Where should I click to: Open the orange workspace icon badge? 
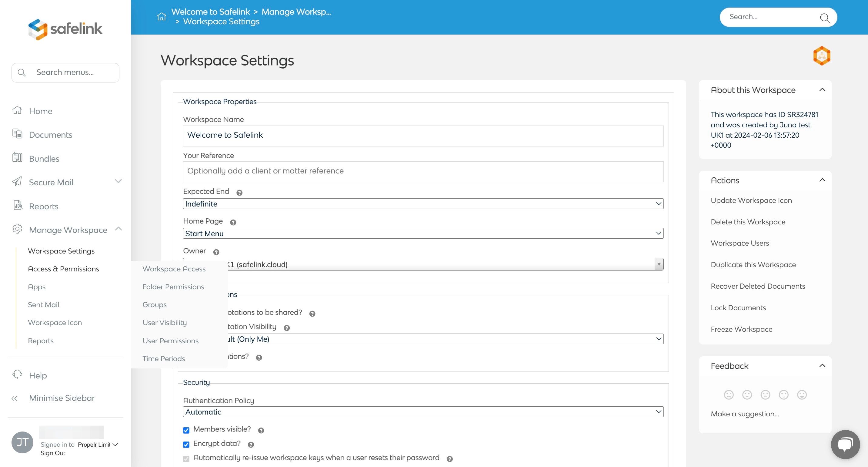(822, 56)
